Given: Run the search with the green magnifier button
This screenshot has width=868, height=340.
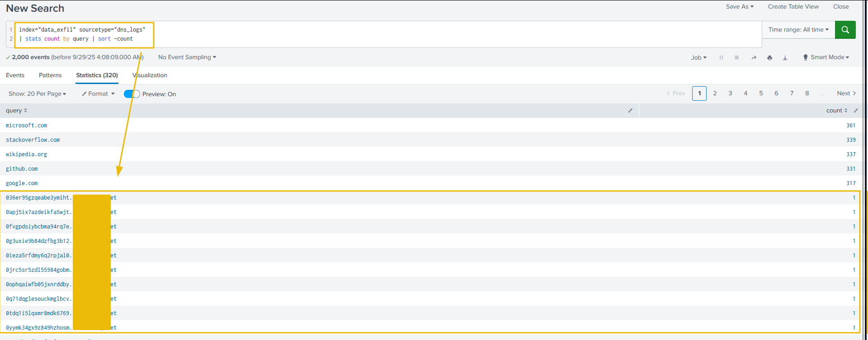Looking at the screenshot, I should coord(845,30).
